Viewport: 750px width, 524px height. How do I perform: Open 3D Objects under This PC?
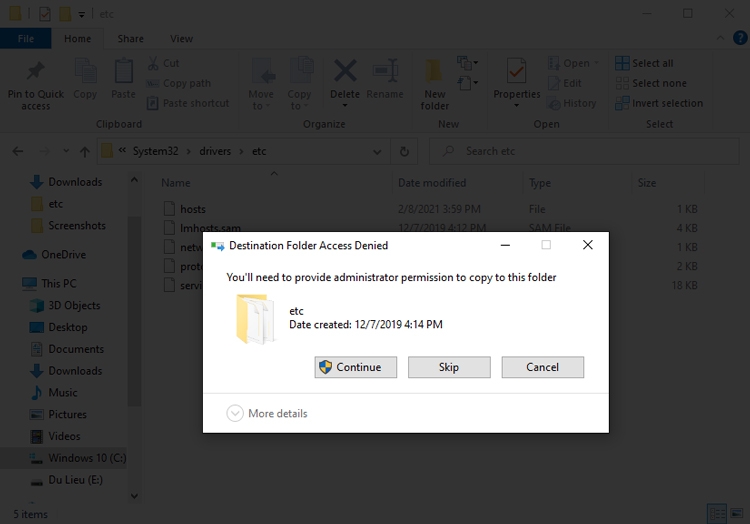click(x=66, y=306)
